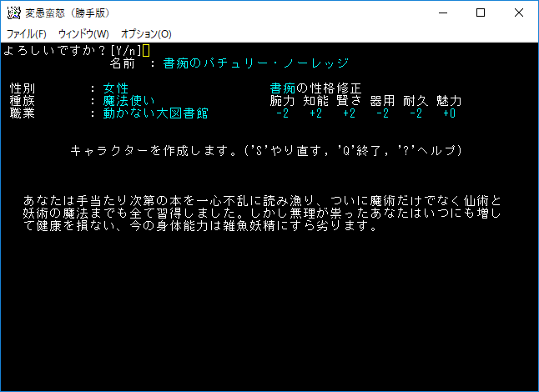The width and height of the screenshot is (539, 392).
Task: Open the ウィンドウ(W) menu
Action: 83,34
